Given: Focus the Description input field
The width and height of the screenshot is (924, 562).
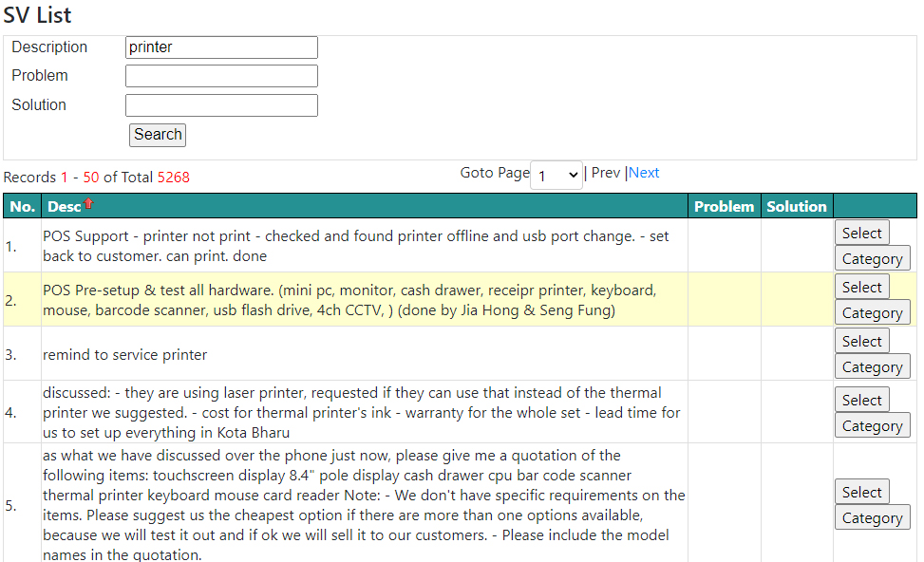Looking at the screenshot, I should [x=221, y=47].
